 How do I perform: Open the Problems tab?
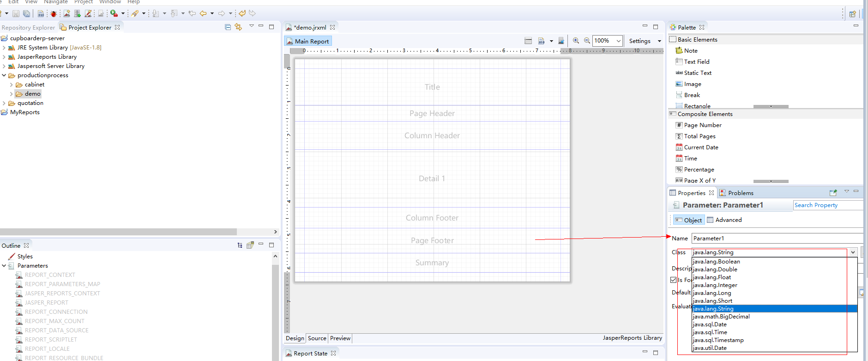coord(736,193)
